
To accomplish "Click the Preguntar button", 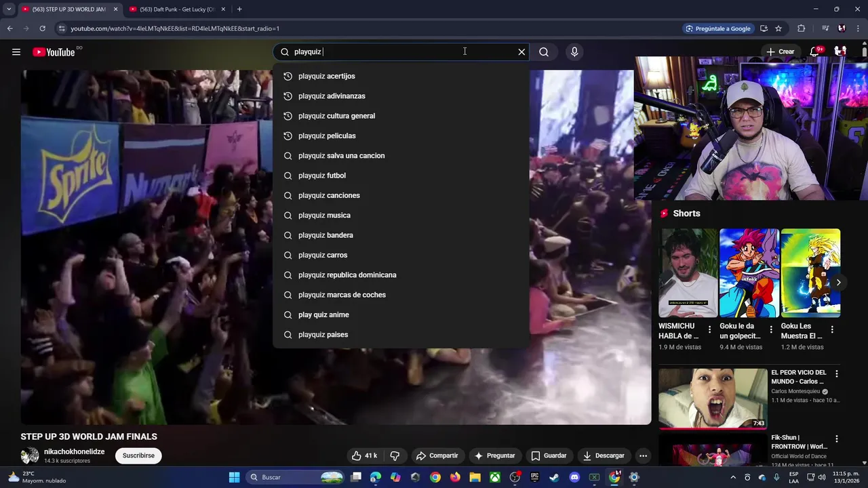I will [x=494, y=455].
